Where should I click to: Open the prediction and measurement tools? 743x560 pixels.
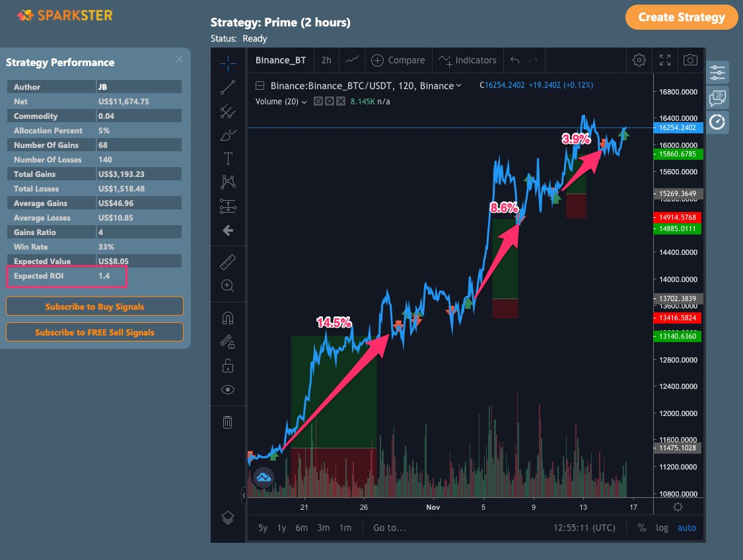click(228, 206)
